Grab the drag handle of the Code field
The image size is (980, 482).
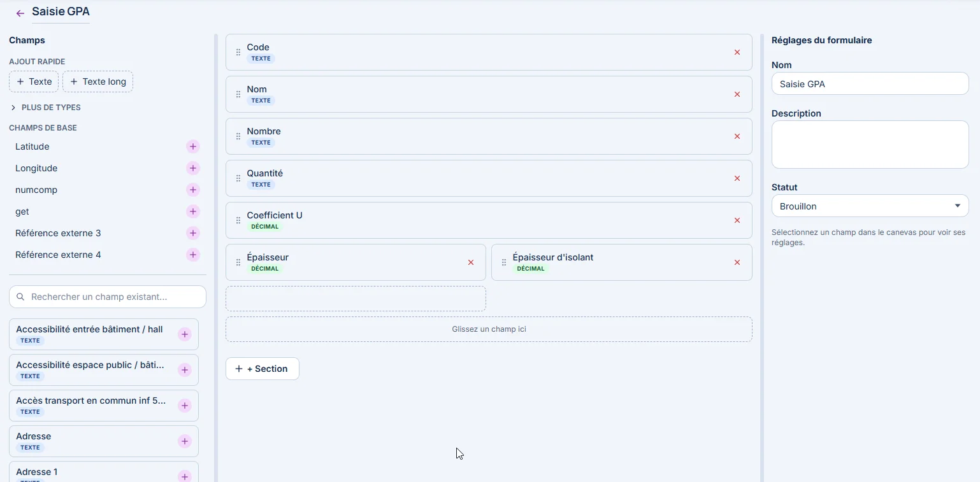pos(238,52)
